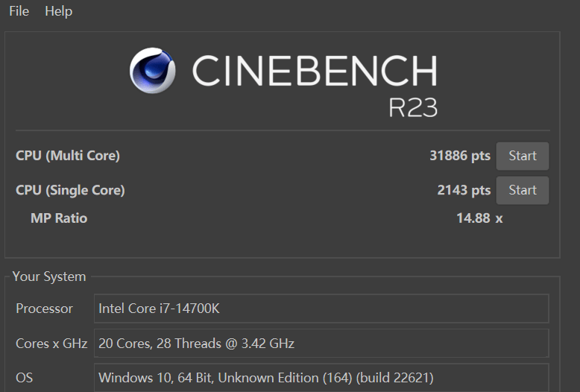Click the OS row label
The image size is (580, 392).
coord(25,378)
